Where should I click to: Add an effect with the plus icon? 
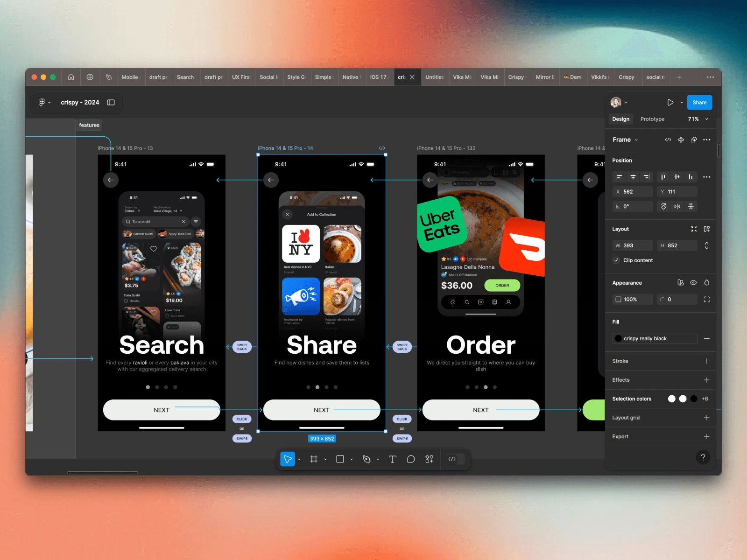707,380
